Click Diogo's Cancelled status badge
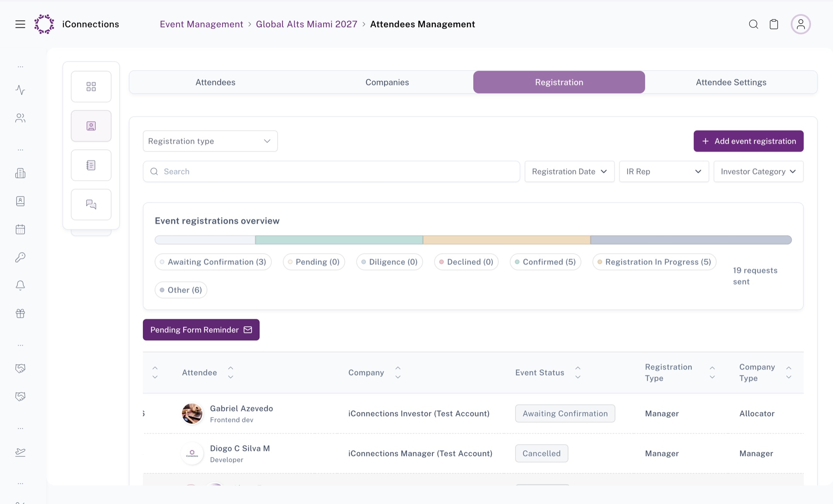Viewport: 833px width, 504px height. 541,453
